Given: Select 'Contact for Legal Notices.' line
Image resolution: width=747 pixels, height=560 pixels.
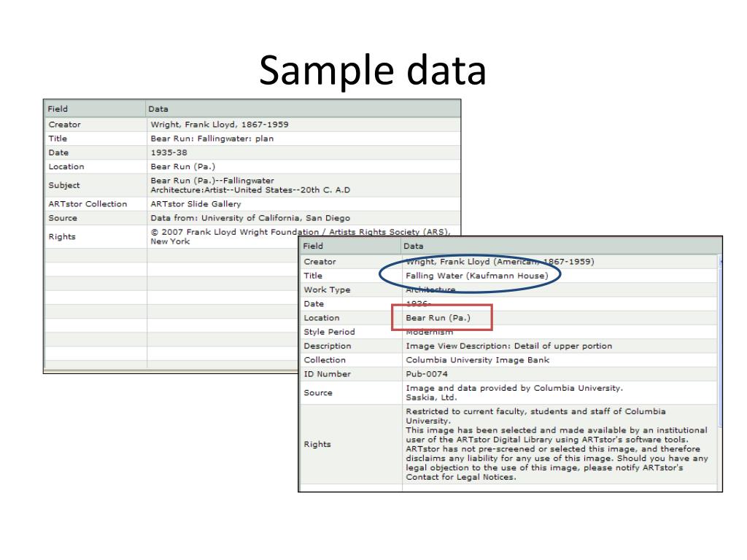Looking at the screenshot, I should coord(461,477).
